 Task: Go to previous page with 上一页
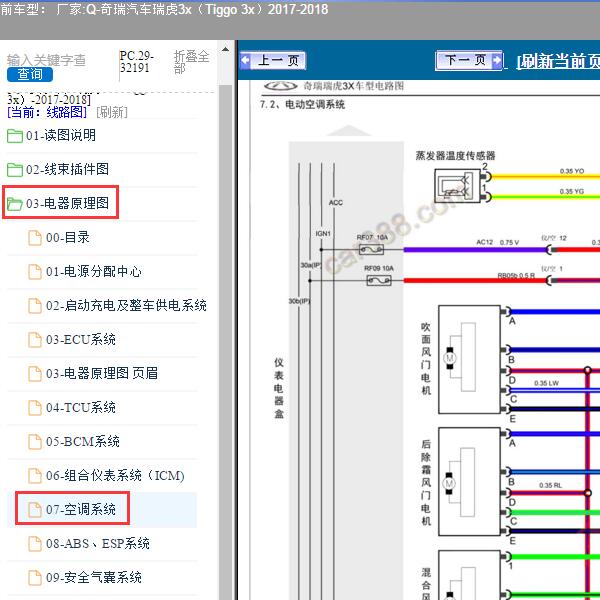[x=273, y=60]
